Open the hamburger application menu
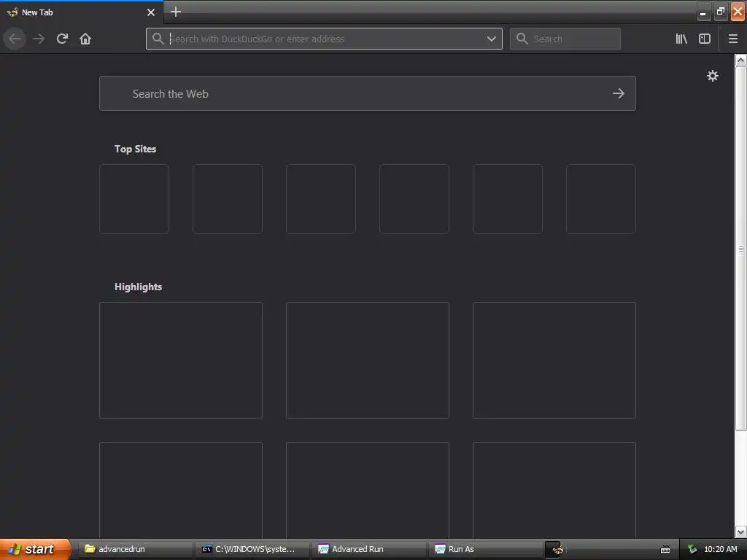 (733, 39)
